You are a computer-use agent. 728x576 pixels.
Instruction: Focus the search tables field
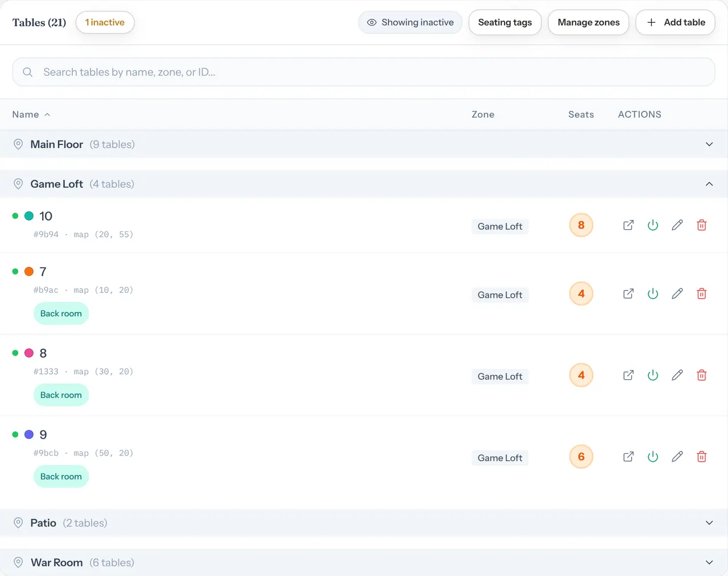coord(364,72)
